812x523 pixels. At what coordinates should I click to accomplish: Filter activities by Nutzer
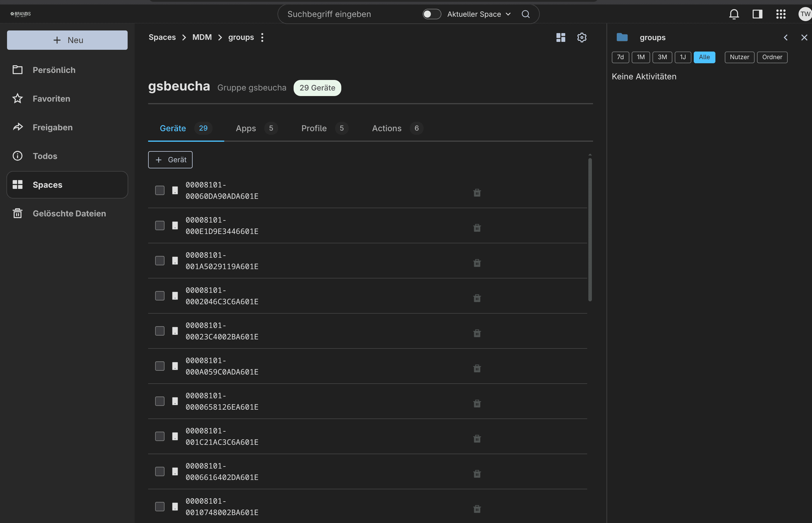click(x=739, y=57)
